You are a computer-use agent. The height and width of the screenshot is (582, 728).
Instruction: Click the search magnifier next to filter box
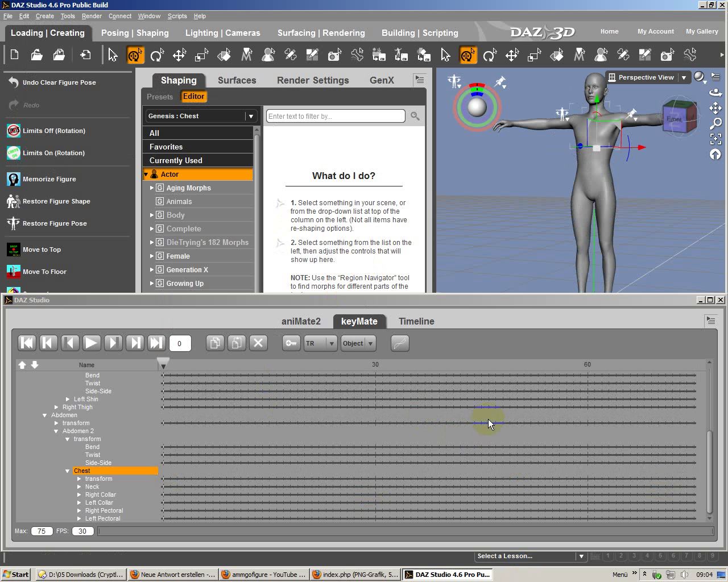(x=415, y=117)
